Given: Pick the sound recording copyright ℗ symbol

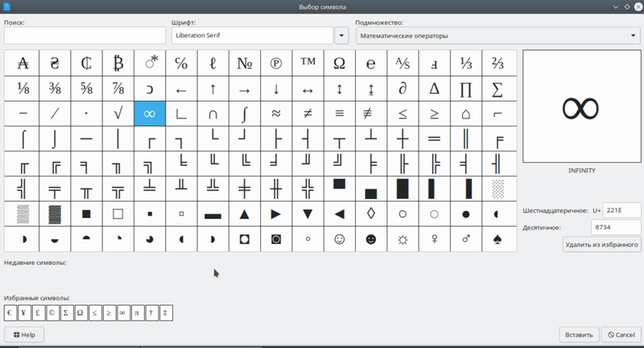Looking at the screenshot, I should click(x=276, y=64).
